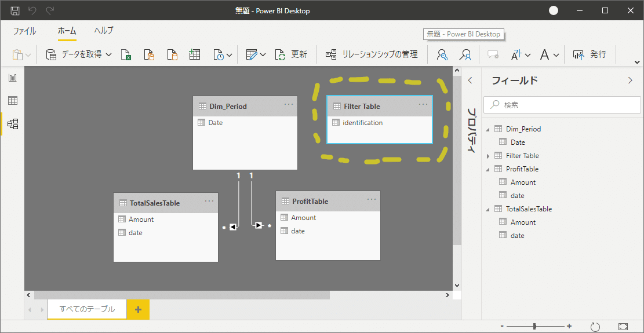The image size is (644, 333).
Task: Open the ヘルプ ribbon tab
Action: click(x=104, y=31)
